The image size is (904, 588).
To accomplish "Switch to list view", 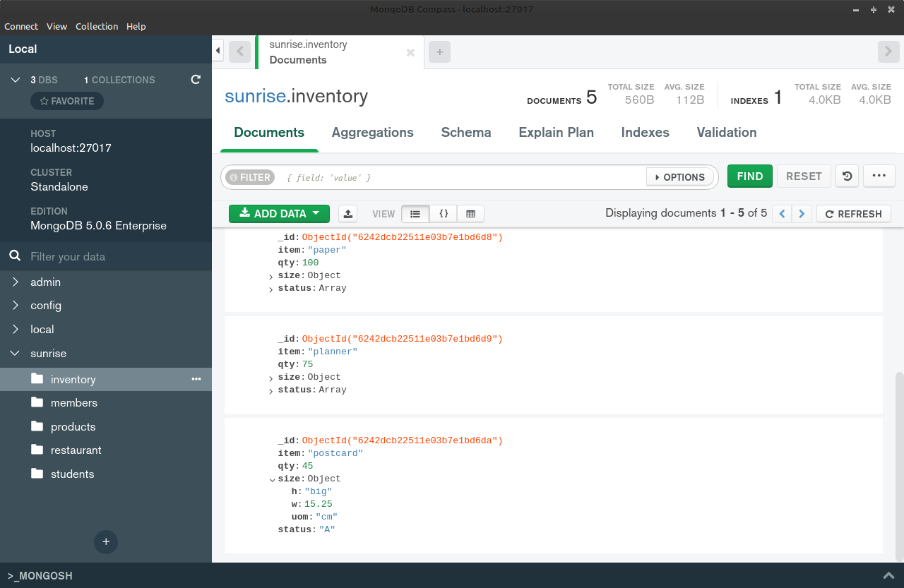I will point(415,214).
